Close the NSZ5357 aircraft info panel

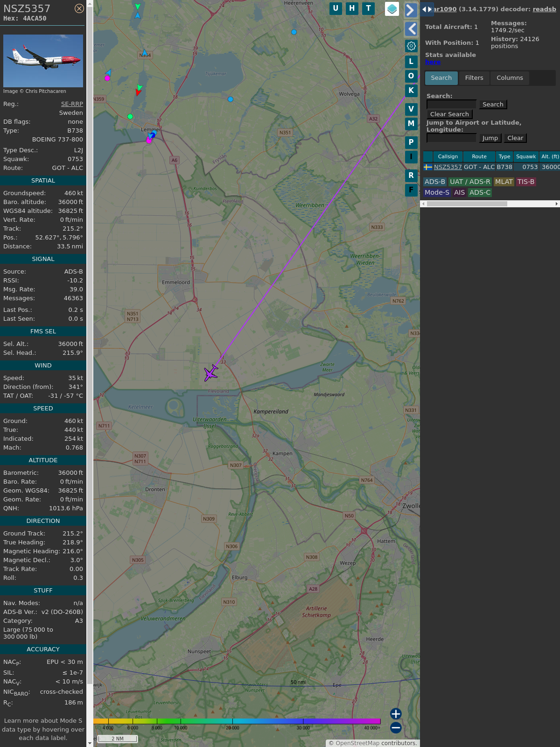tap(79, 8)
